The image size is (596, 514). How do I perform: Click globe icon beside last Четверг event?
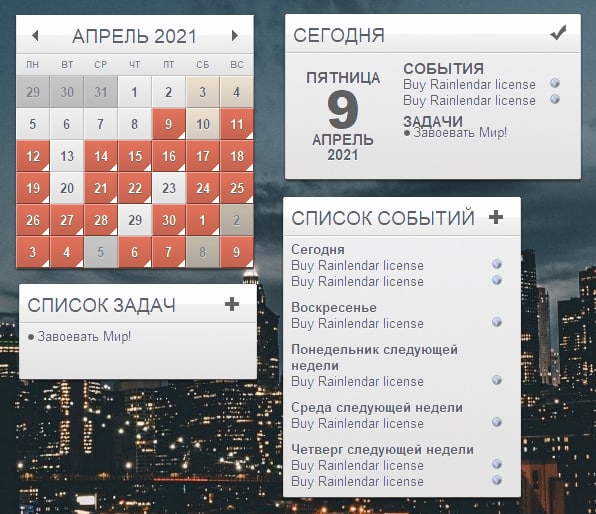pyautogui.click(x=497, y=480)
